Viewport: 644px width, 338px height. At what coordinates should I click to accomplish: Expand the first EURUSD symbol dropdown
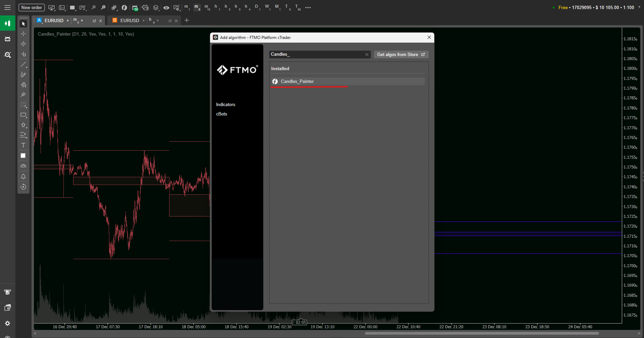point(68,21)
